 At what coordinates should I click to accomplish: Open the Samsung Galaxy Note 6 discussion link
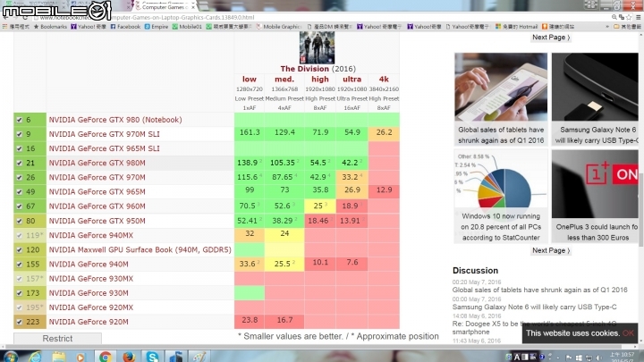[x=534, y=307]
